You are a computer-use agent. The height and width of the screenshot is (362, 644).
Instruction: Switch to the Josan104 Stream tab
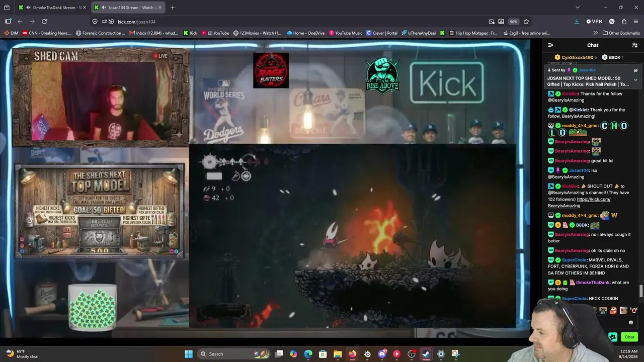coord(128,8)
